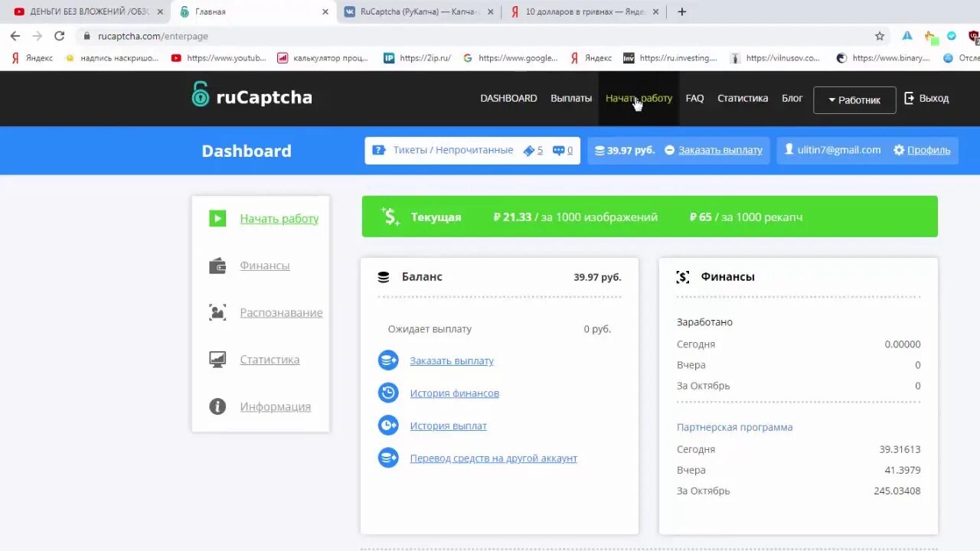Click the dollar icon next to Финансы heading

[x=683, y=277]
